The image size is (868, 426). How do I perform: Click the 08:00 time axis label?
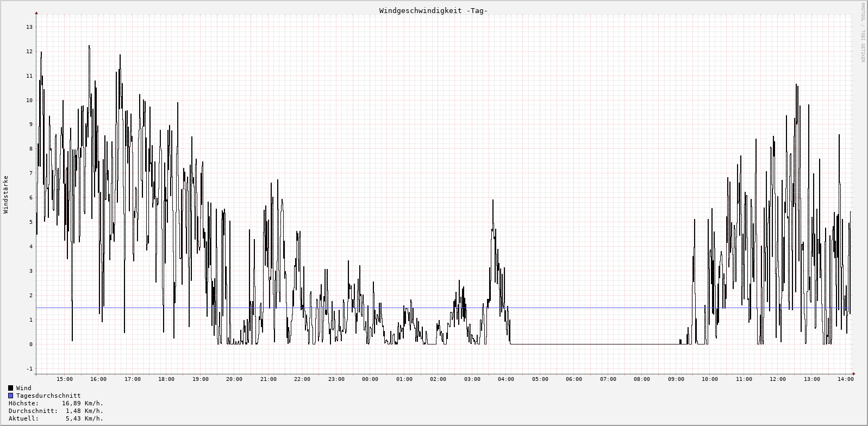click(642, 379)
